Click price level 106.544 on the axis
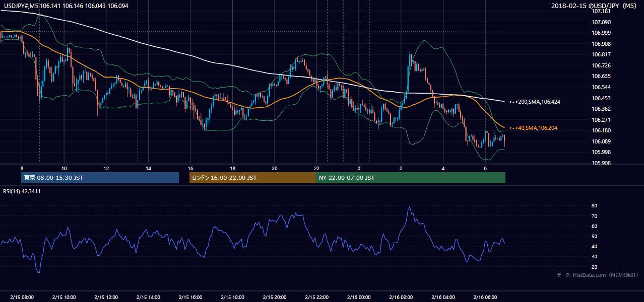The image size is (644, 302). pyautogui.click(x=601, y=87)
